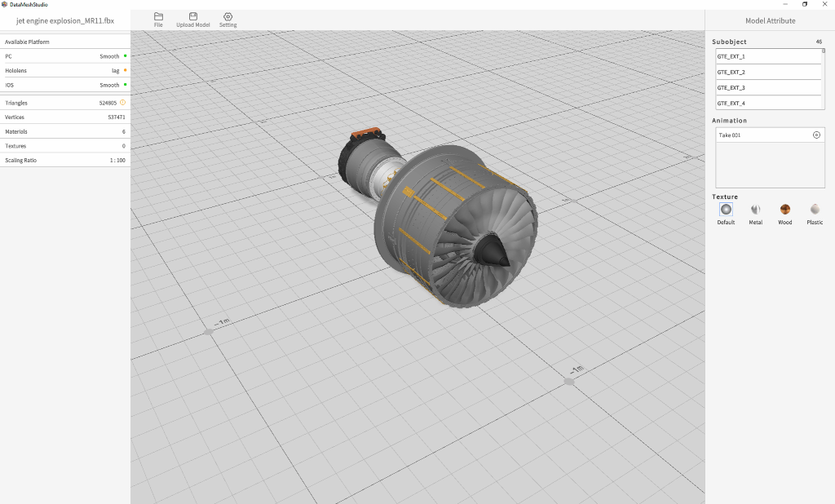Select subobject GTE_EXT_1
Image resolution: width=835 pixels, height=504 pixels.
(x=768, y=56)
